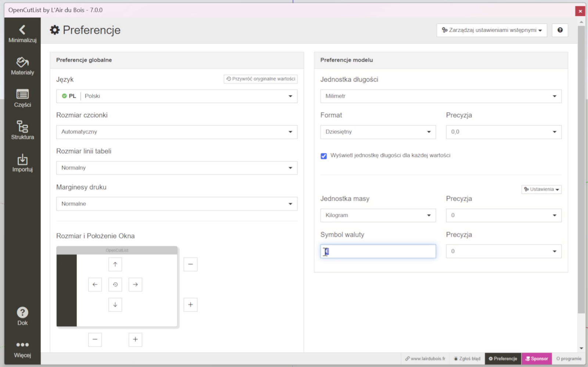Open the Jednostka długości dropdown
Image resolution: width=588 pixels, height=367 pixels.
(441, 96)
